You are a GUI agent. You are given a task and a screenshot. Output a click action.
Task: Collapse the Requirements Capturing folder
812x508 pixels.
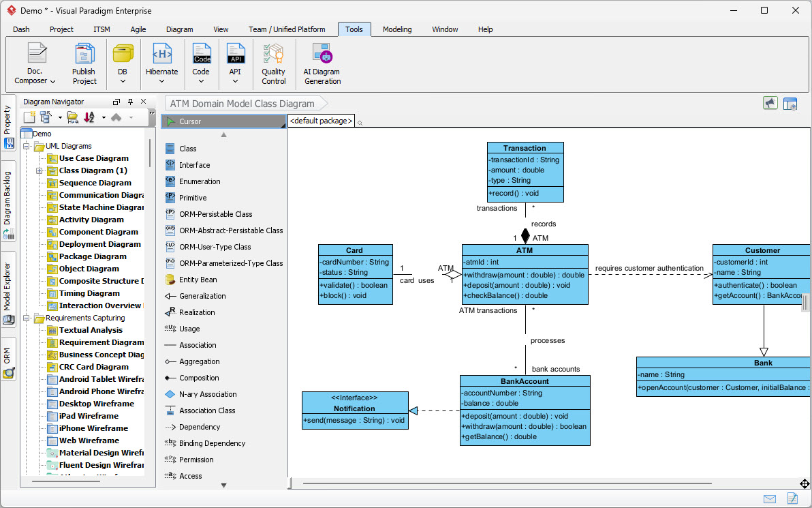pos(27,318)
